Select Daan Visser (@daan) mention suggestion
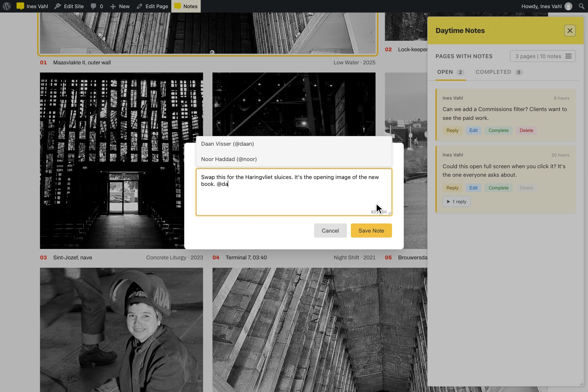 point(294,144)
